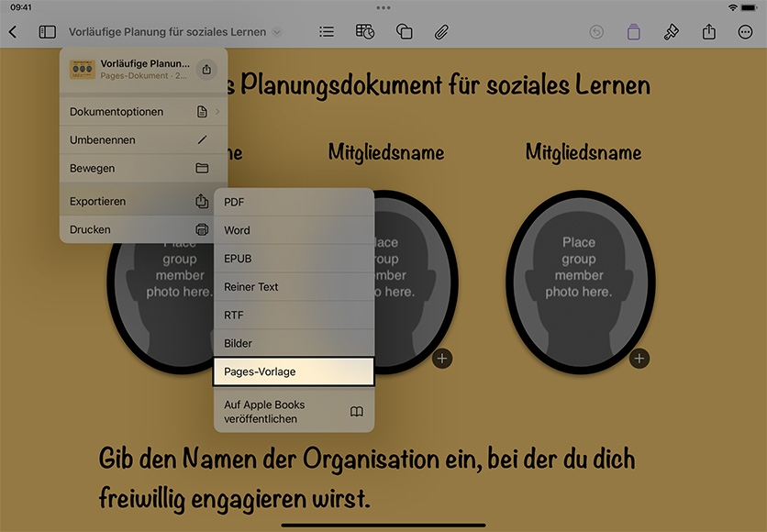This screenshot has height=532, width=767.
Task: Select right member photo placeholder
Action: (580, 283)
